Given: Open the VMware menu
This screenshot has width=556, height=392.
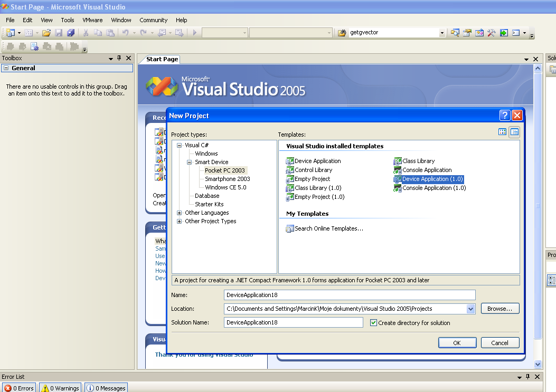Looking at the screenshot, I should [92, 20].
